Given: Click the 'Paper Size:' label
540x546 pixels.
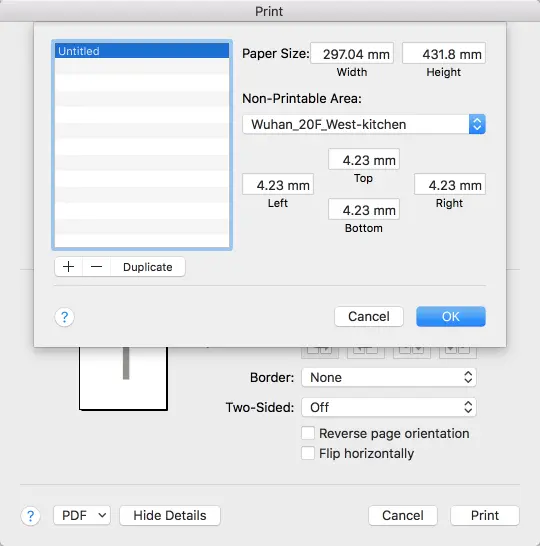Looking at the screenshot, I should tap(276, 54).
